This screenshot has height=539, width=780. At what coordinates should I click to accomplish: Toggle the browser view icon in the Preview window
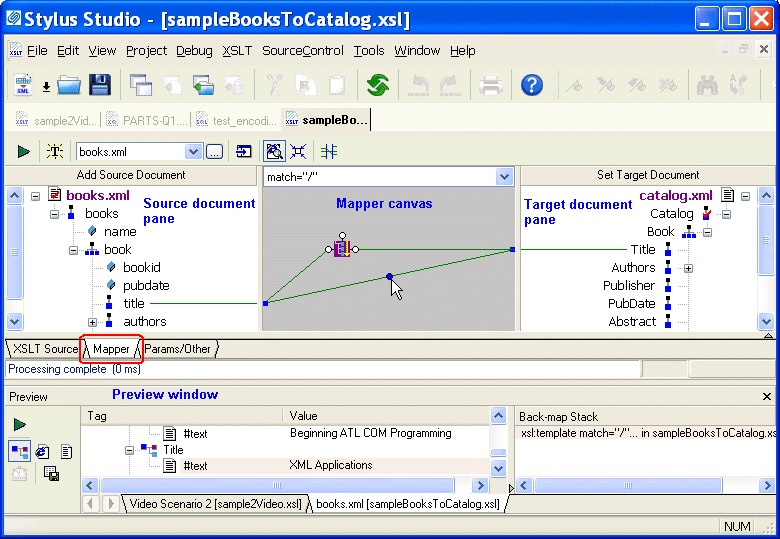[42, 451]
